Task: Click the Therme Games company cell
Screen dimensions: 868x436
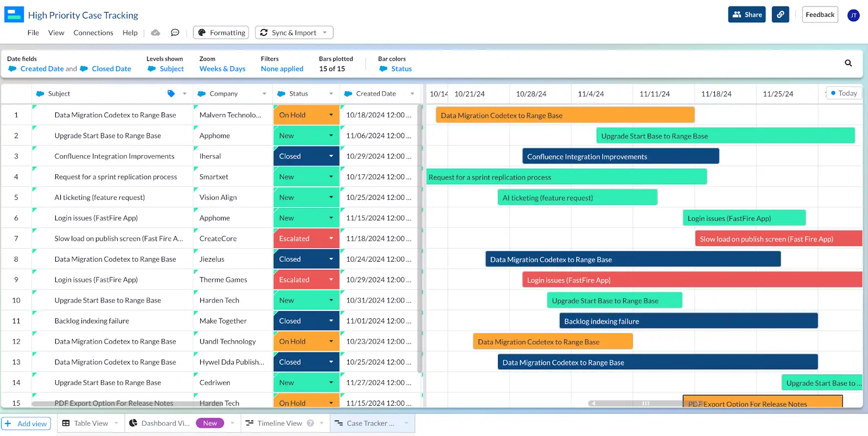Action: (233, 280)
